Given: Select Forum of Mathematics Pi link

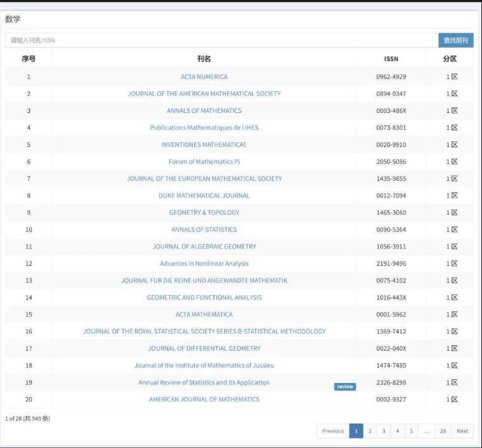Looking at the screenshot, I should [204, 162].
